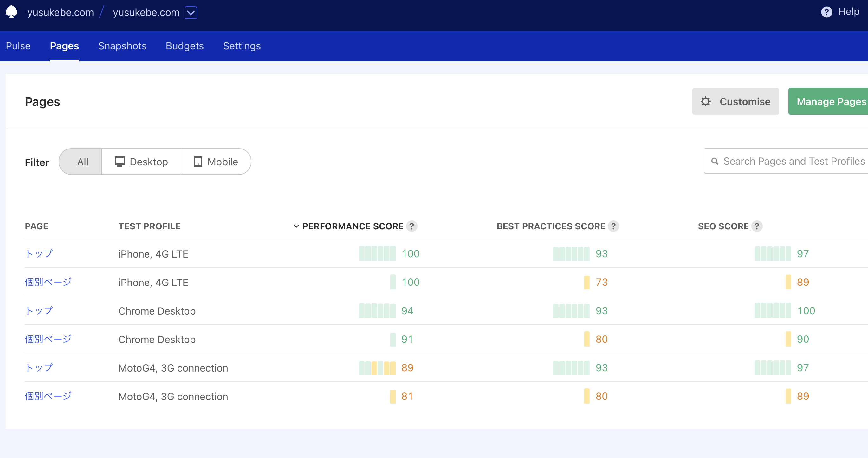Click Best Practices Score help icon
The height and width of the screenshot is (458, 868).
(613, 226)
